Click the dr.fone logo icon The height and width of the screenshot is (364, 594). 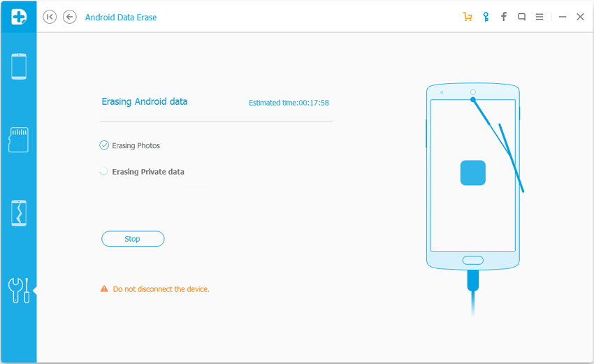[19, 17]
